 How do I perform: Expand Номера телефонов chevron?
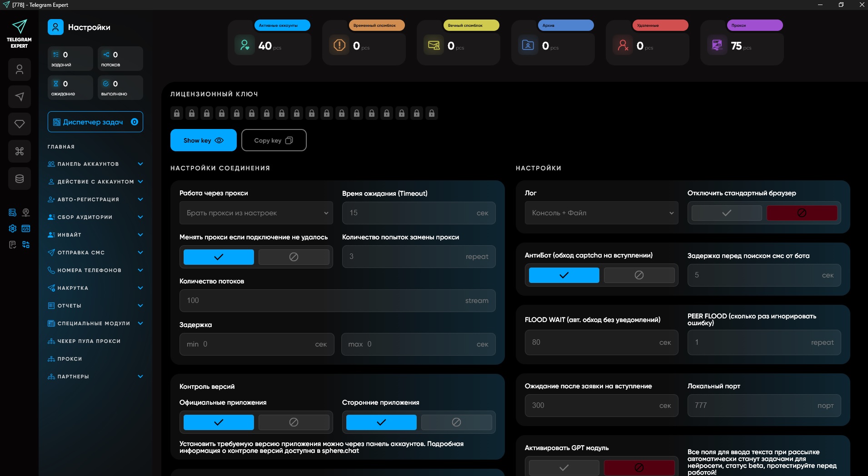[140, 270]
